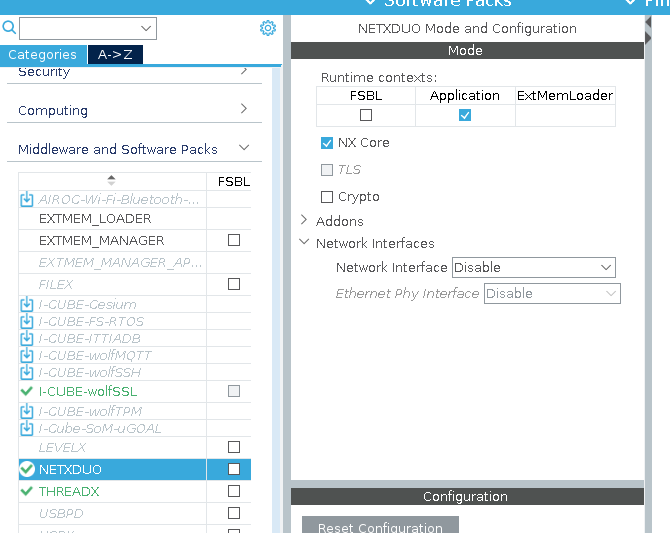Enable the Crypto checkbox
Image resolution: width=670 pixels, height=533 pixels.
(327, 197)
